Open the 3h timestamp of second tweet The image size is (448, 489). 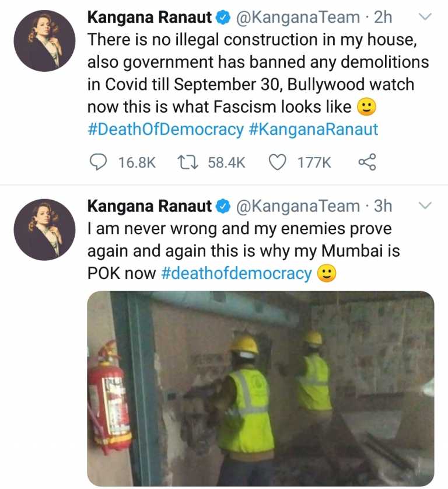(383, 206)
